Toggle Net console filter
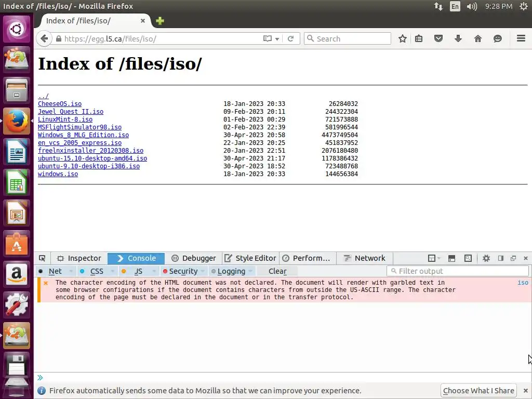Viewport: 532px width, 399px height. [51, 271]
